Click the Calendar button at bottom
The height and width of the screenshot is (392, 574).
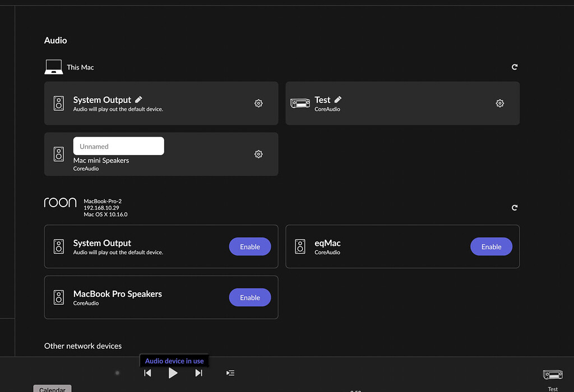tap(52, 389)
